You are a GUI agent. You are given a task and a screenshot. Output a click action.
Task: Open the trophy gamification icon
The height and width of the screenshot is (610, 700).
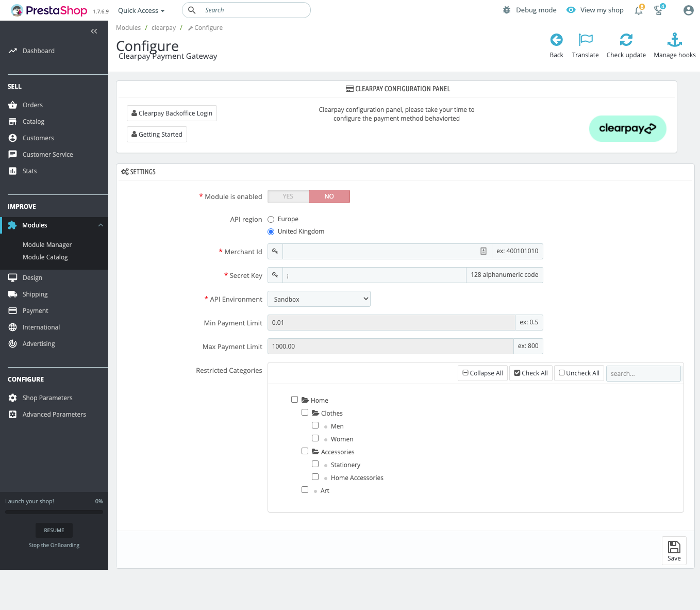click(x=658, y=10)
